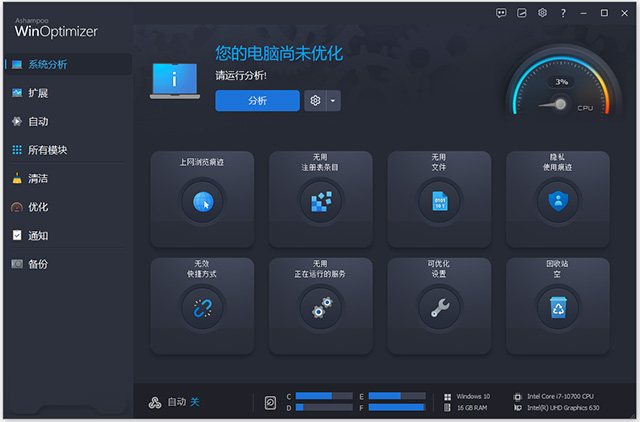
Task: Click the 无用 文件 card title
Action: point(439,162)
